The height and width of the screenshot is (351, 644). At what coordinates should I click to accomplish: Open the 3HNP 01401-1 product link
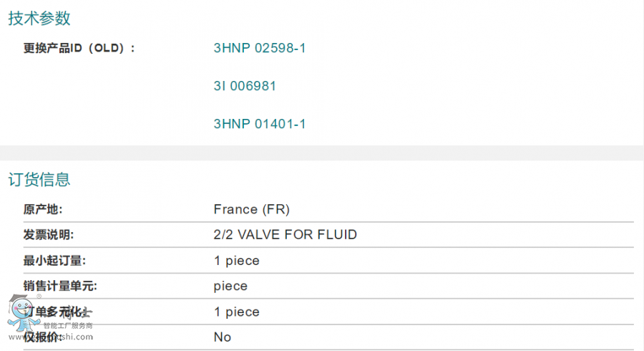tap(260, 124)
